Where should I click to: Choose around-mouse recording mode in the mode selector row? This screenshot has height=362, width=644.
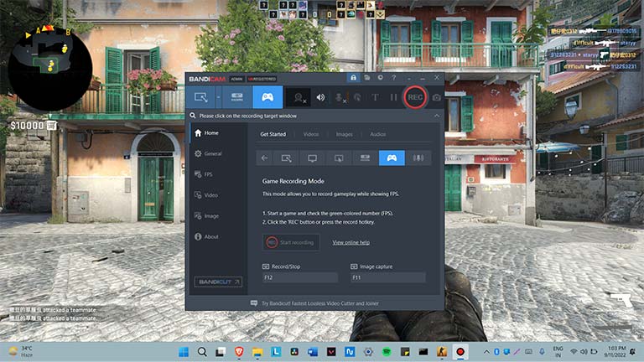pyautogui.click(x=339, y=158)
